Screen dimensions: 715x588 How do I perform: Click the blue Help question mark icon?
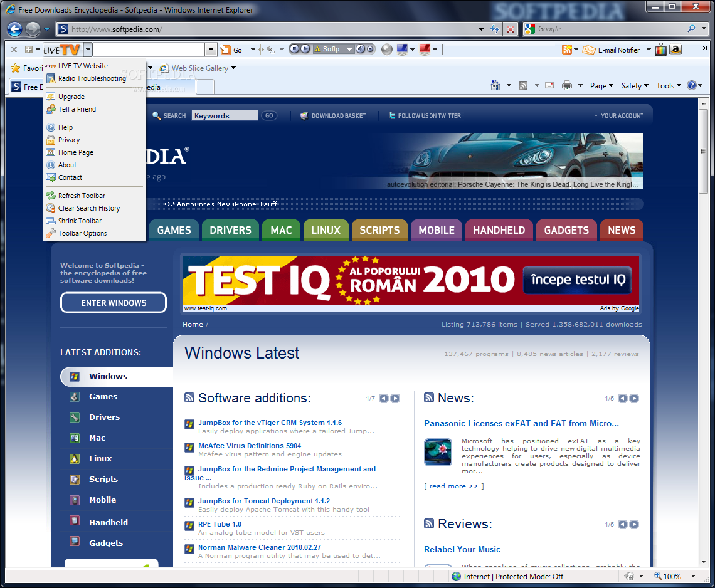click(x=691, y=85)
